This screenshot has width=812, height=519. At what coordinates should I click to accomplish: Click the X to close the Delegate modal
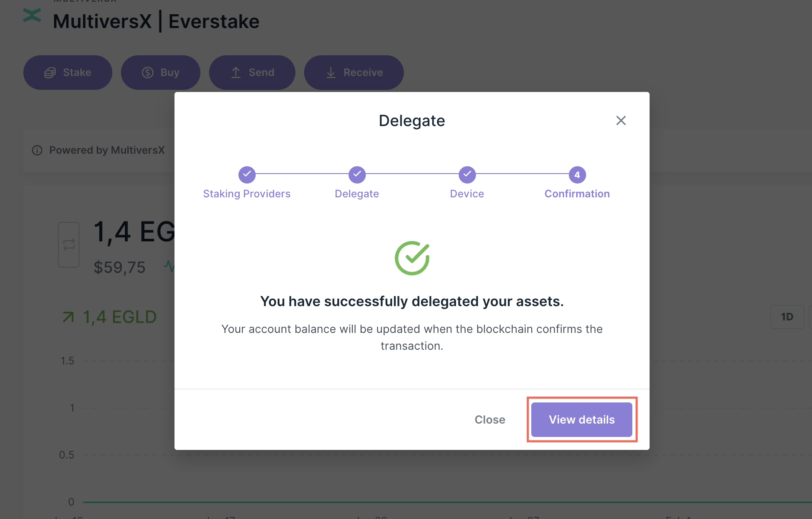[x=621, y=120]
